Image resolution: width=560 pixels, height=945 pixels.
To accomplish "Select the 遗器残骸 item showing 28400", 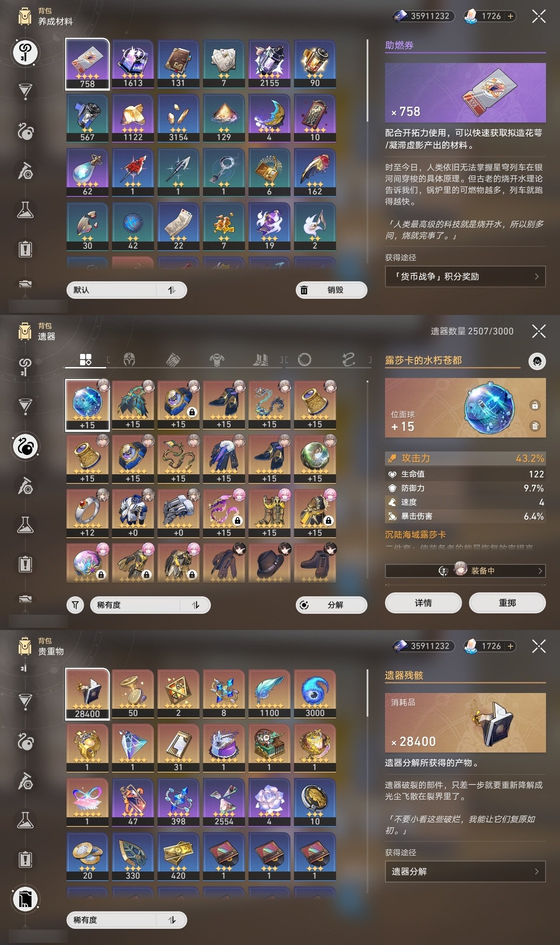I will [x=87, y=694].
